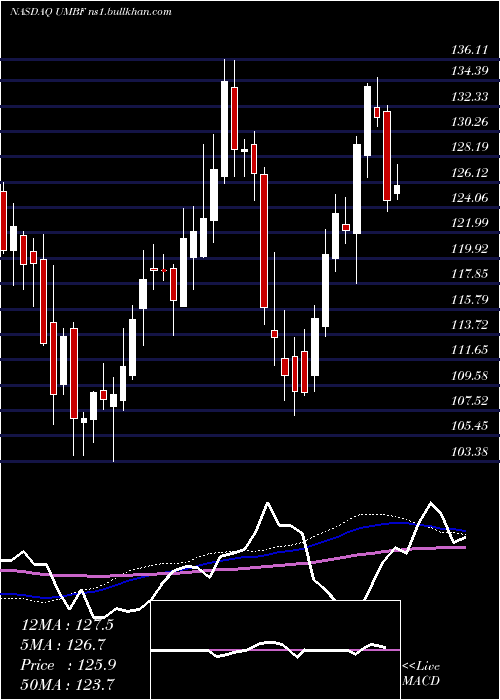This screenshot has width=500, height=700.
Task: Select the 109.58 price axis label
Action: [470, 375]
